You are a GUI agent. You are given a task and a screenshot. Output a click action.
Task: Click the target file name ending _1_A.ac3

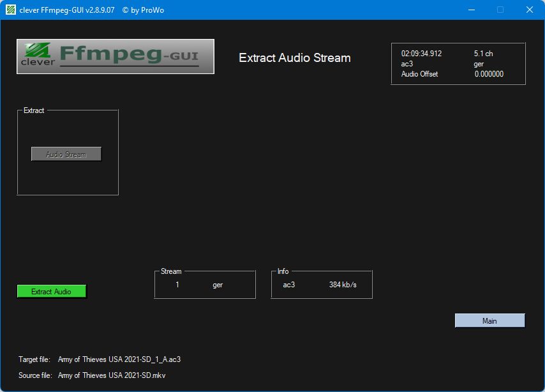coord(119,359)
